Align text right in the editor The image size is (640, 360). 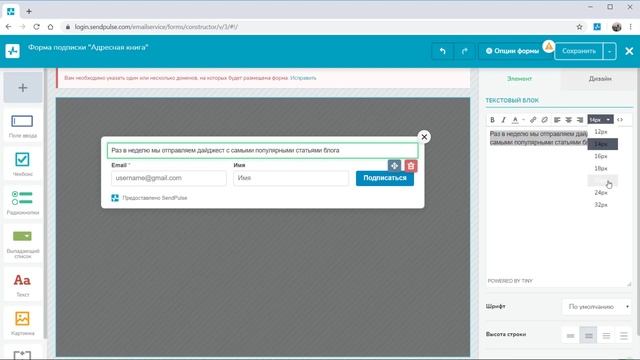pyautogui.click(x=580, y=120)
